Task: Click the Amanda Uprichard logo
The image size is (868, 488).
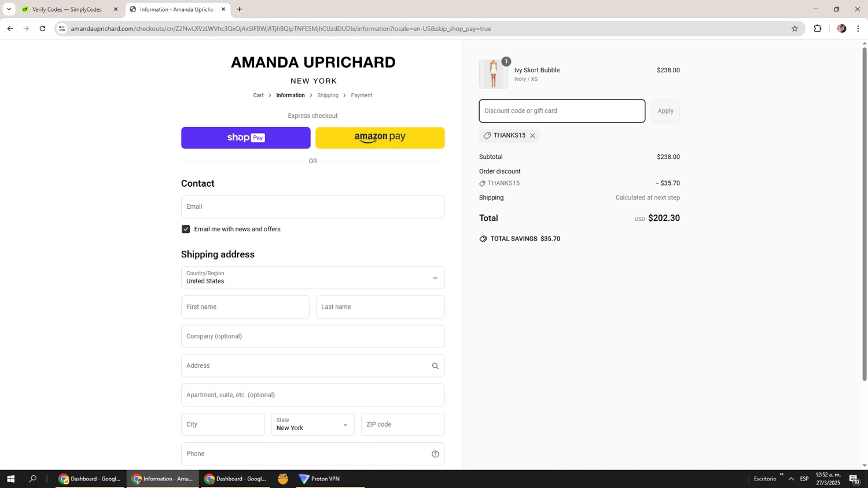Action: tap(313, 69)
